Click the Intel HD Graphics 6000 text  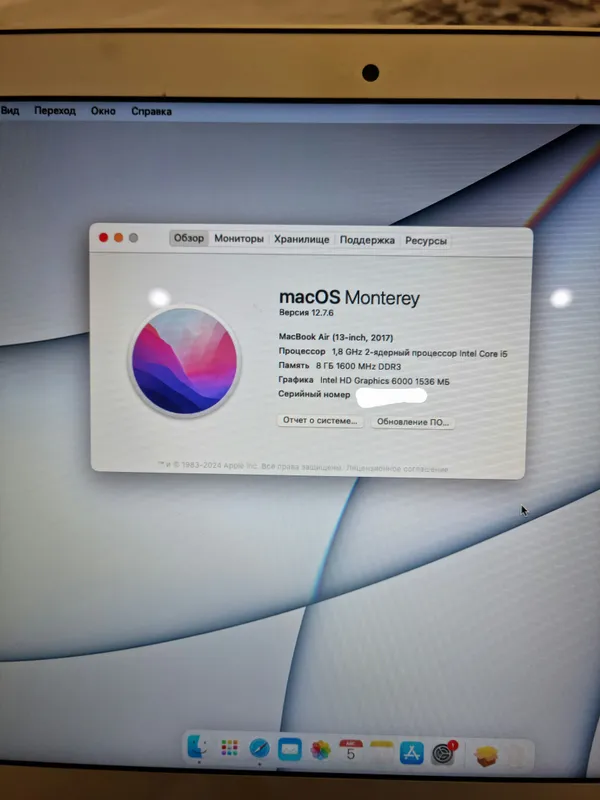(x=385, y=381)
